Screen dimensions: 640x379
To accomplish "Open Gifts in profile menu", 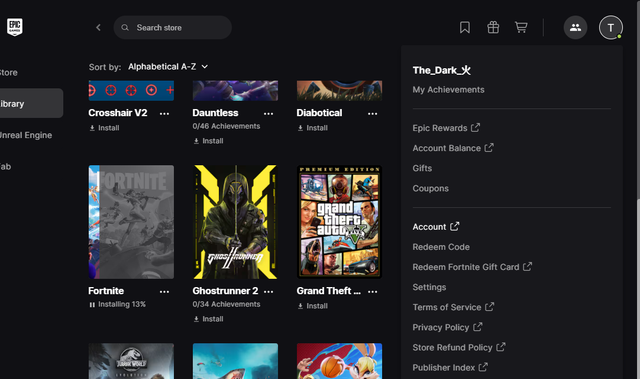I will coord(422,168).
